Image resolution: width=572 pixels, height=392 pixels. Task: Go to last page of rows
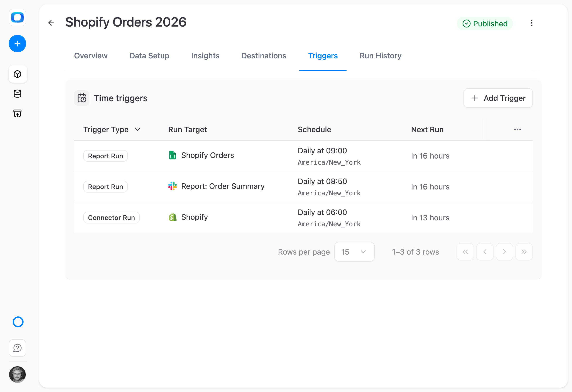524,252
